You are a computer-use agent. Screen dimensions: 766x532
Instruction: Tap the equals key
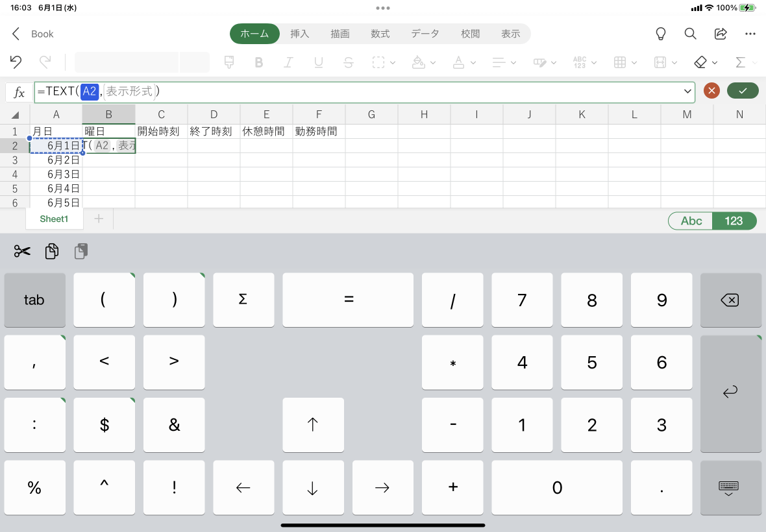pyautogui.click(x=348, y=300)
